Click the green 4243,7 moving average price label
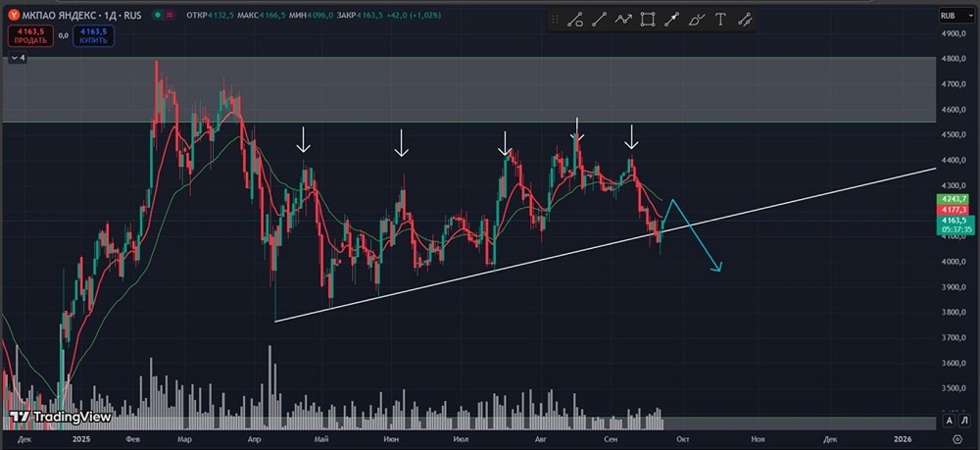980x450 pixels. pos(952,199)
